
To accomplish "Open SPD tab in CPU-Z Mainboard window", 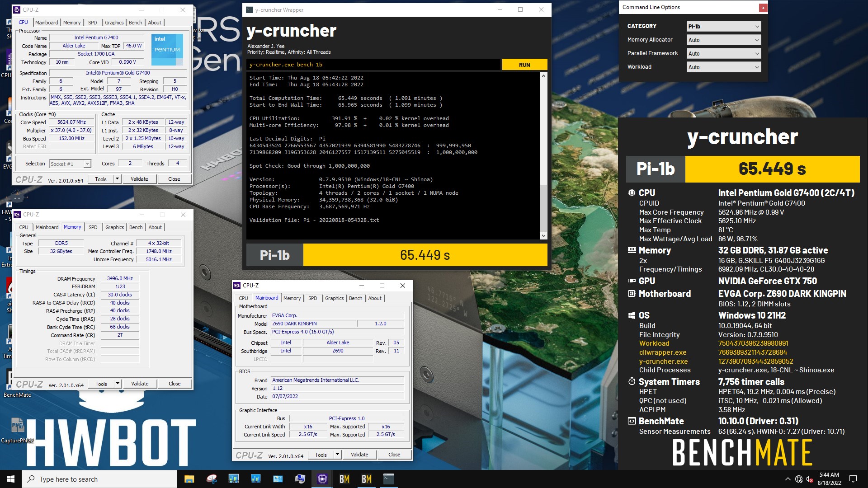I will [x=312, y=298].
